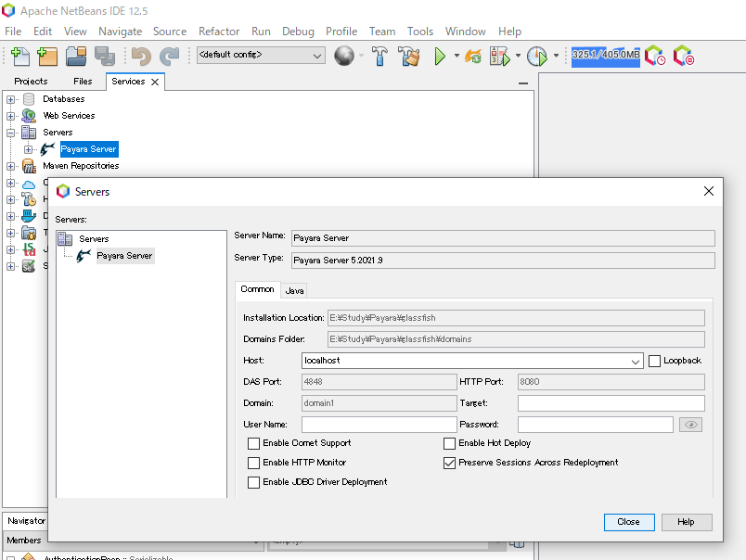This screenshot has width=746, height=560.
Task: Open the Debug Project dropdown arrow
Action: pyautogui.click(x=518, y=57)
